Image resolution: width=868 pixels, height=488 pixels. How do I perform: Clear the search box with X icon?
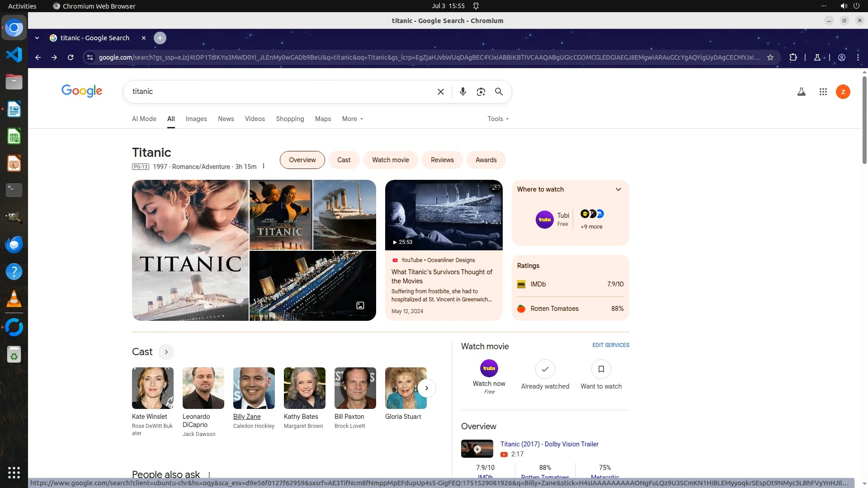pyautogui.click(x=441, y=92)
